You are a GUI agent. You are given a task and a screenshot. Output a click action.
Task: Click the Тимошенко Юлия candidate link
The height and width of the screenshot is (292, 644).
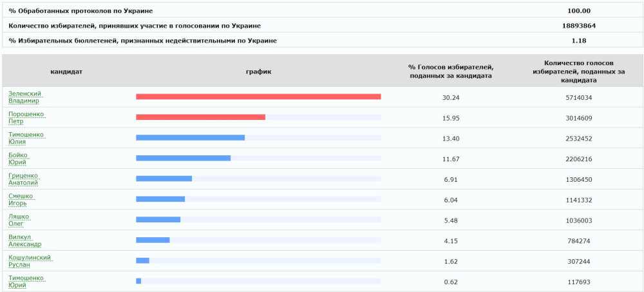[26, 138]
